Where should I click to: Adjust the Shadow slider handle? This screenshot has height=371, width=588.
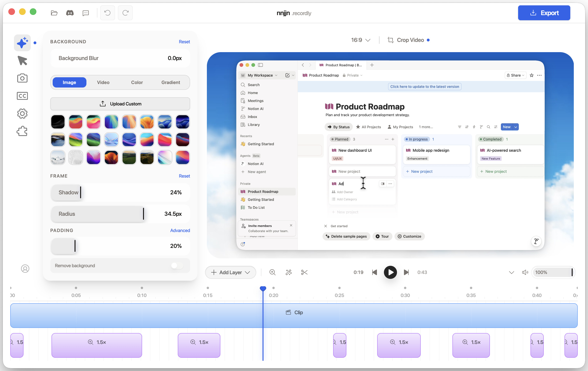coord(81,192)
